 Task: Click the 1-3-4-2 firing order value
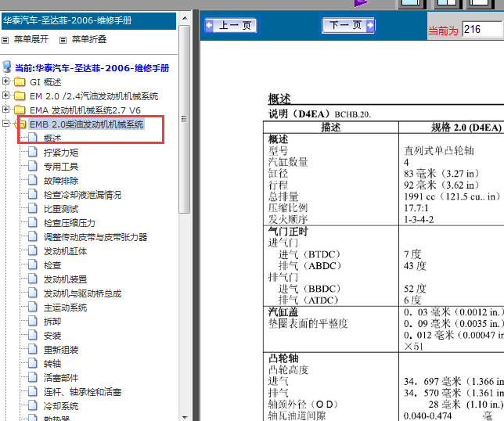coord(419,219)
